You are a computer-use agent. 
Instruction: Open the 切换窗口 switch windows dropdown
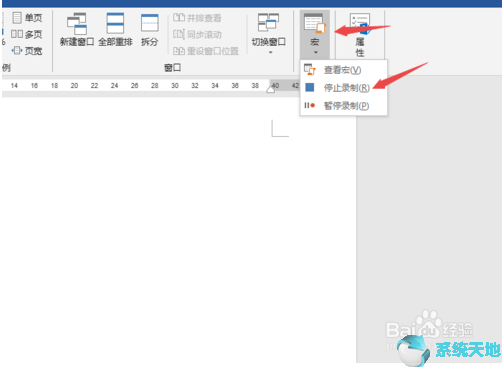click(269, 33)
